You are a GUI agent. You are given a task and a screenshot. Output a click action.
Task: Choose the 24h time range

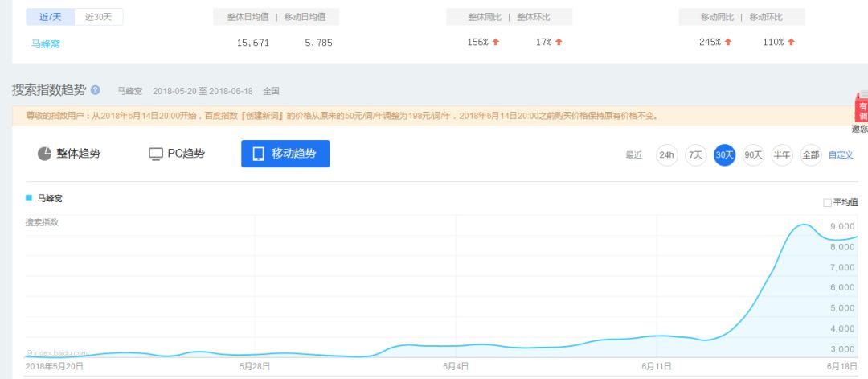(x=666, y=155)
